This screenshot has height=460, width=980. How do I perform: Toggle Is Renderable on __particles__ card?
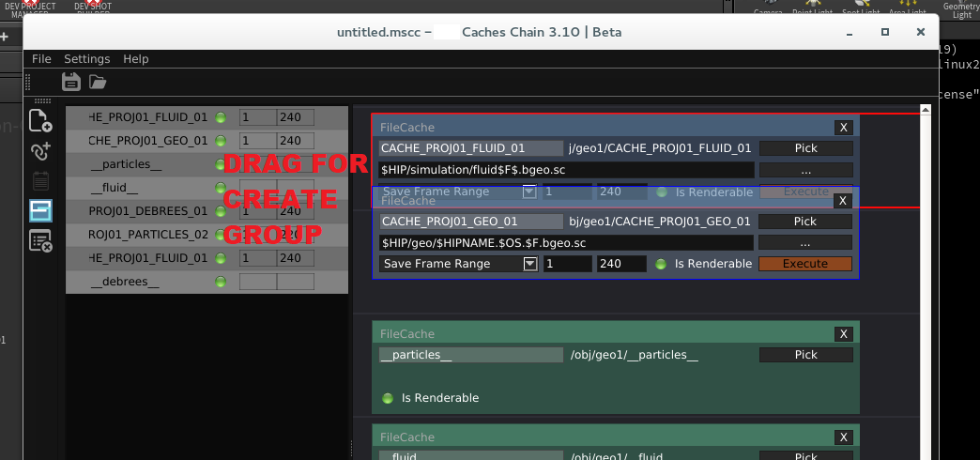[x=388, y=398]
